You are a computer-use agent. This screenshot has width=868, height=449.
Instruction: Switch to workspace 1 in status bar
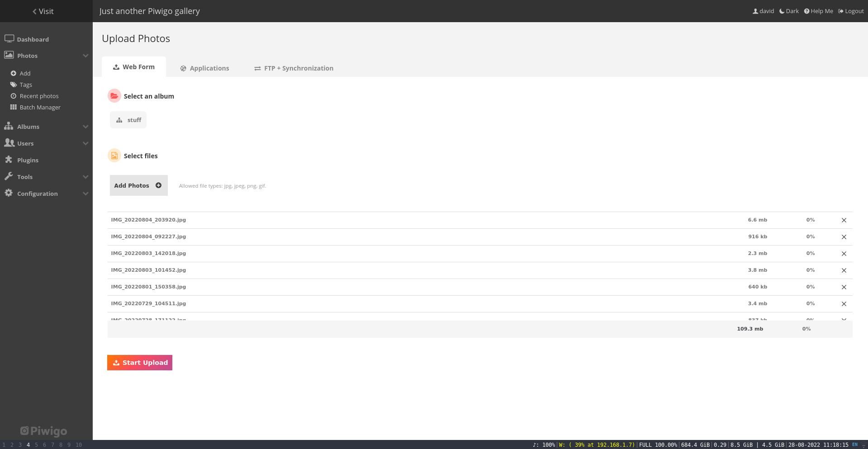pyautogui.click(x=4, y=444)
